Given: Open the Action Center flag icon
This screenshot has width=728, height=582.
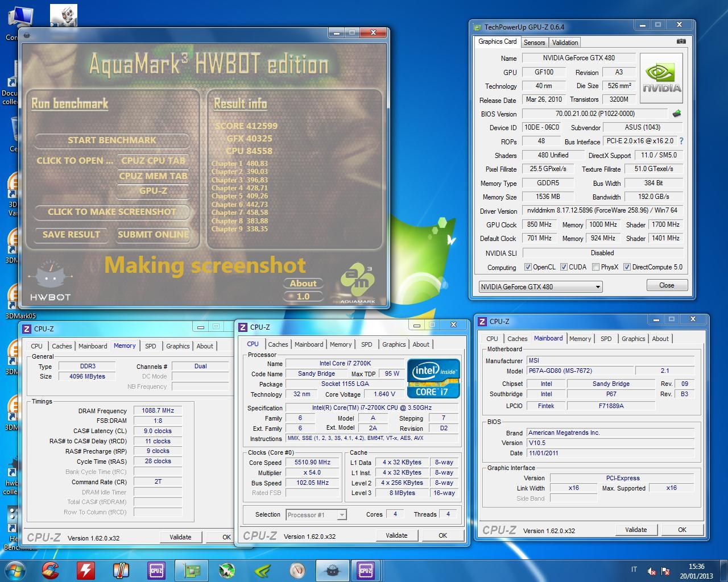Looking at the screenshot, I should [x=666, y=571].
